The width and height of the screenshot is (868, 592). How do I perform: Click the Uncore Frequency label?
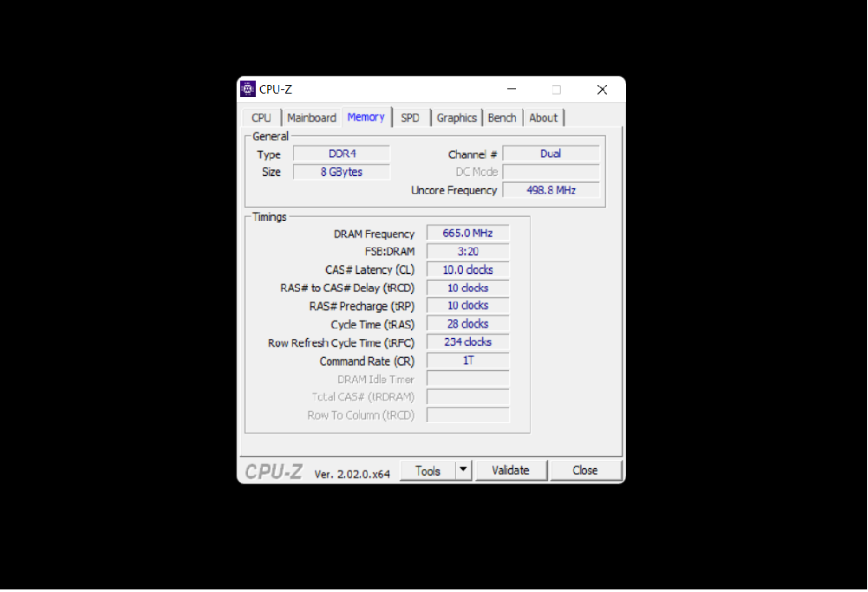coord(454,191)
